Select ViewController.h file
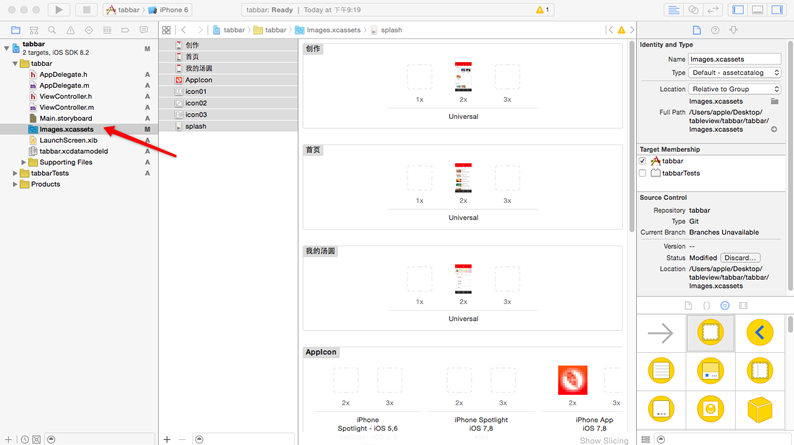794x445 pixels. [x=66, y=96]
